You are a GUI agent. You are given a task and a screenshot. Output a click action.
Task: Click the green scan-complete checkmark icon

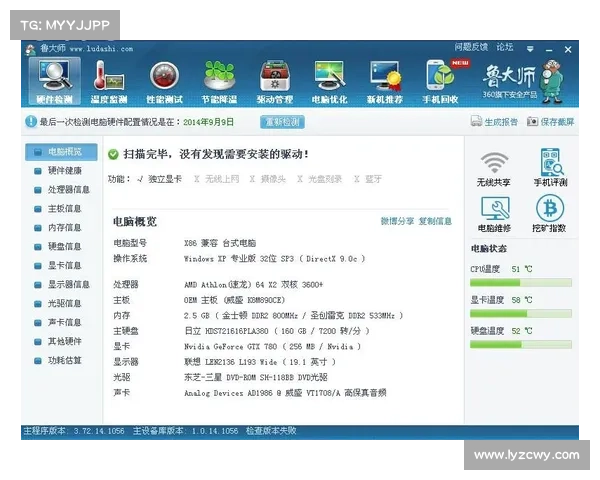pos(113,154)
